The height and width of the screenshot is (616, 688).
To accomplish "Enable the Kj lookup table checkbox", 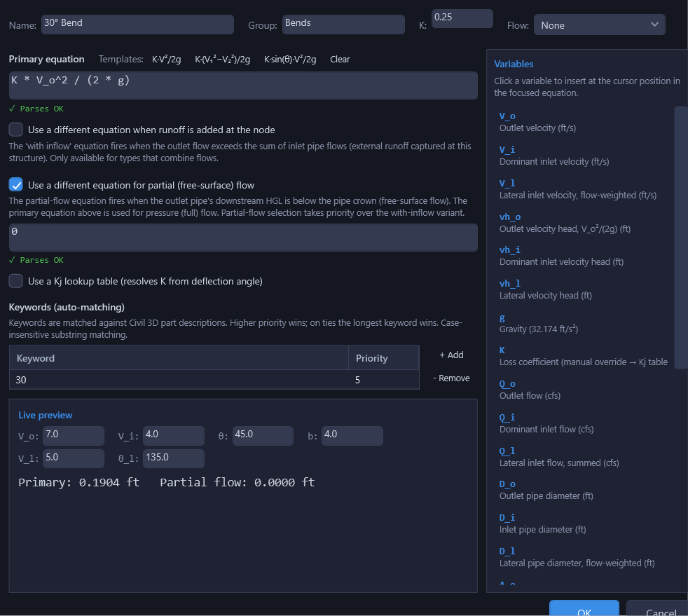I will coord(16,281).
